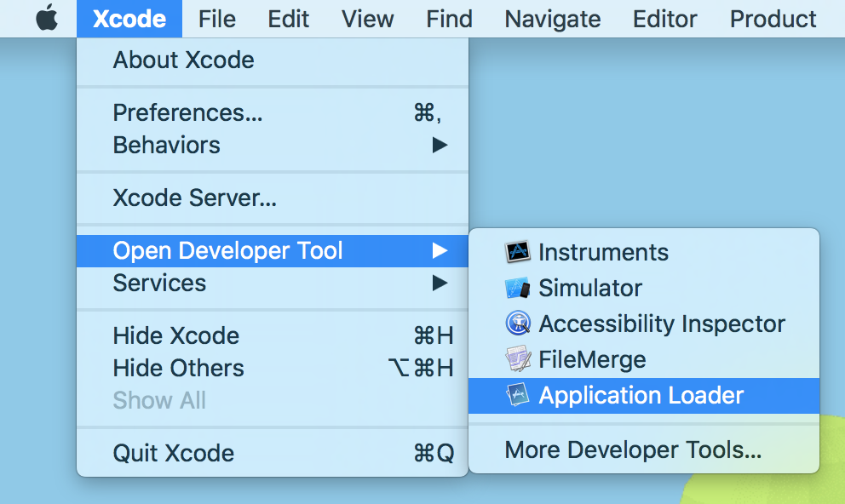Click the Instruments app icon
The image size is (845, 504).
(517, 252)
